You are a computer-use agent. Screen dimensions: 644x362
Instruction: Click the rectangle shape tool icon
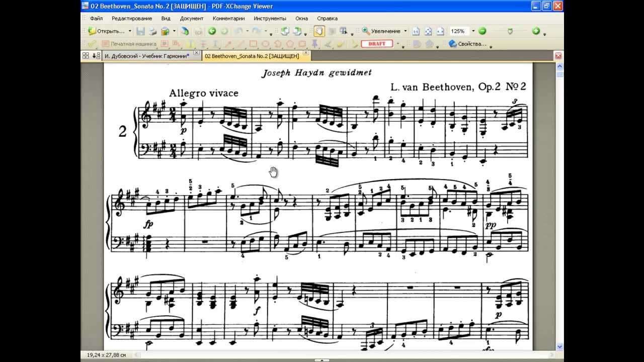253,44
